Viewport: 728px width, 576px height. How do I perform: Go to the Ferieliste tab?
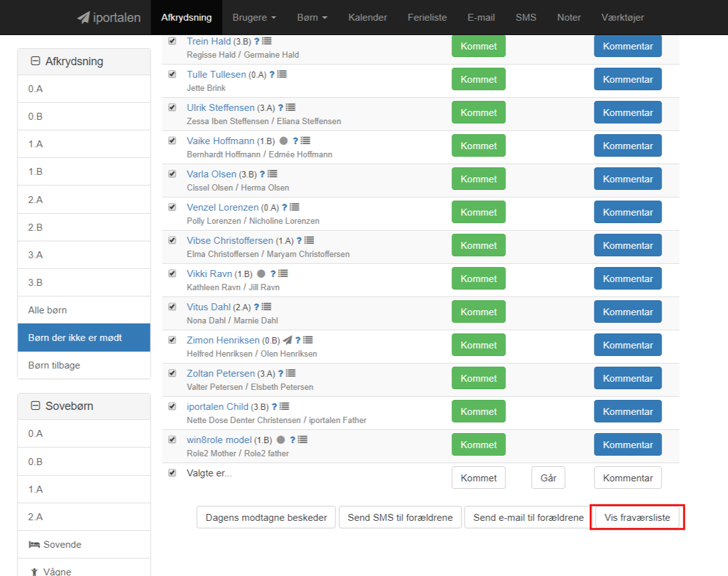(x=427, y=18)
